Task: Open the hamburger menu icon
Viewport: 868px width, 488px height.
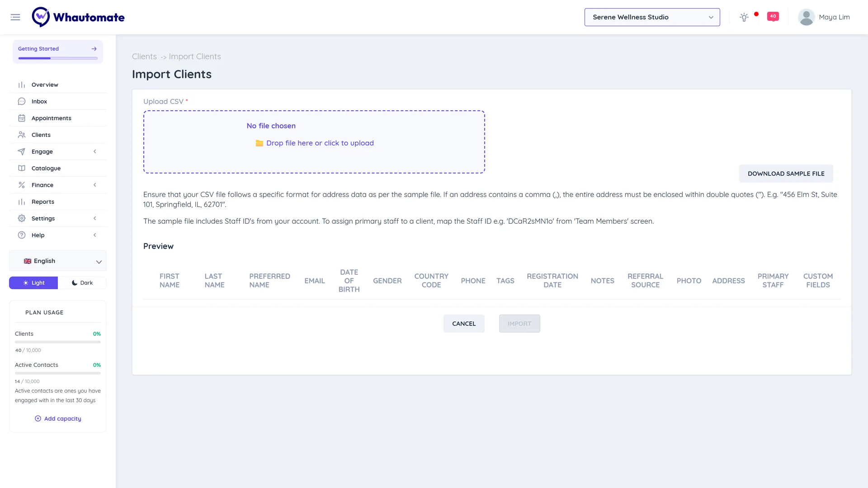Action: click(15, 17)
